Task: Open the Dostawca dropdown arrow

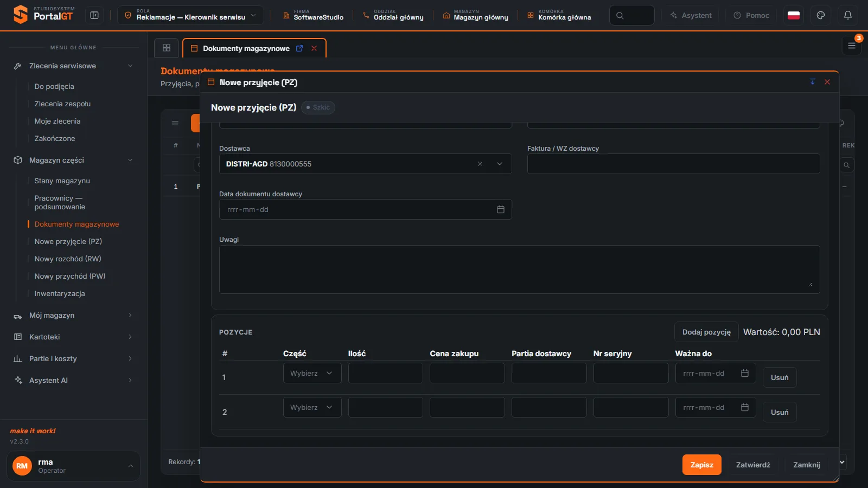Action: (x=500, y=164)
